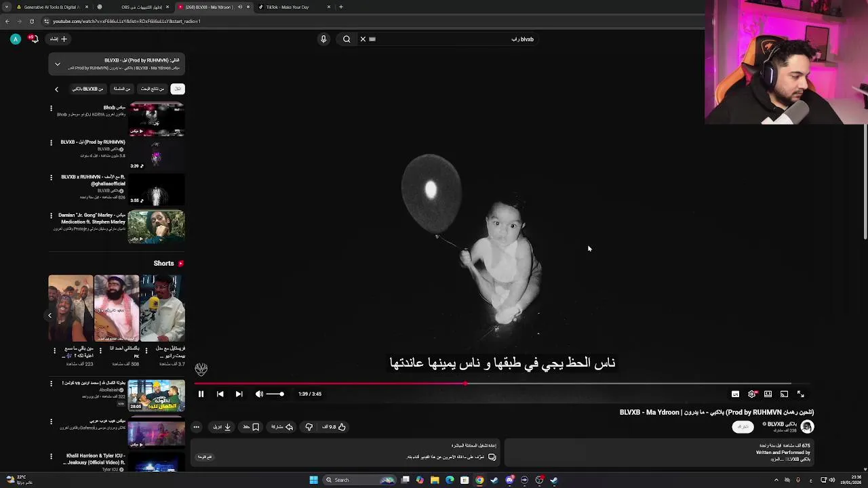Show more filter chips arrow
The image size is (868, 488).
point(56,89)
